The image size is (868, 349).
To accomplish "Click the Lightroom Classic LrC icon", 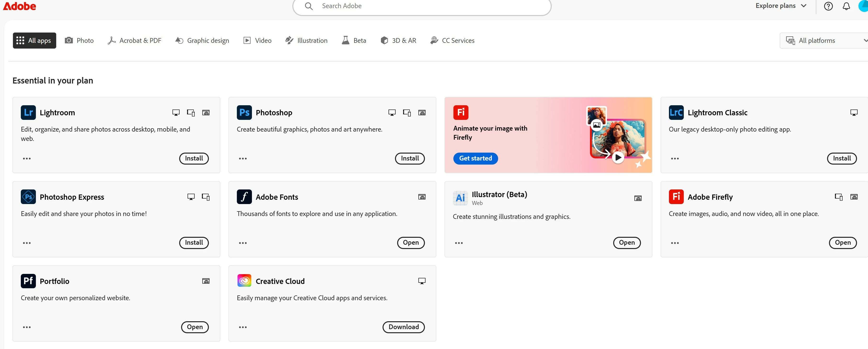I will (676, 112).
